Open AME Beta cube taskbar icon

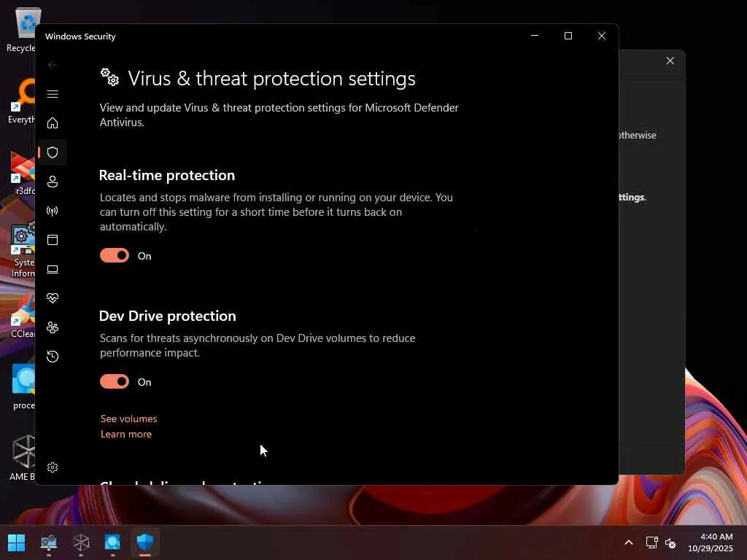point(81,542)
